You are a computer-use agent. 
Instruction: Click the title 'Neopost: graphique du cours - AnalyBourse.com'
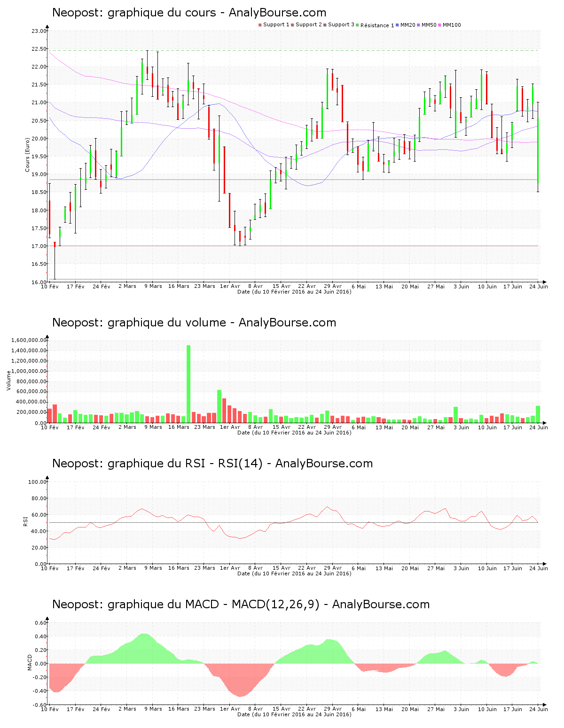(189, 13)
